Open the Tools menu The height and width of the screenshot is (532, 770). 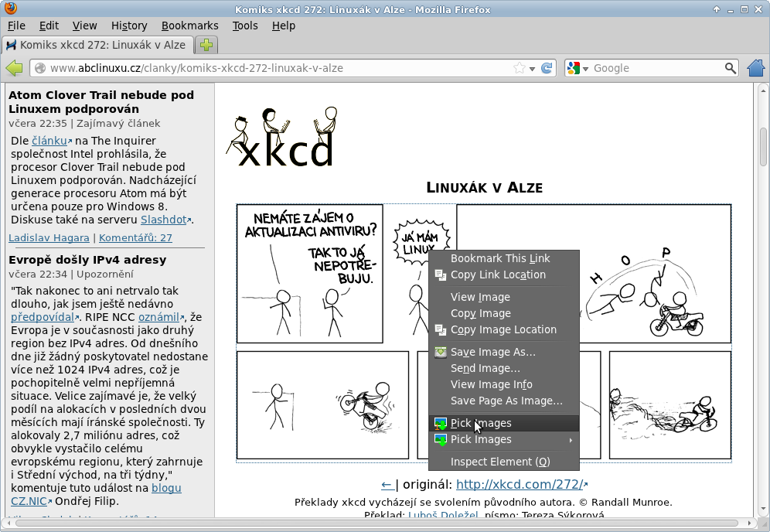[245, 26]
